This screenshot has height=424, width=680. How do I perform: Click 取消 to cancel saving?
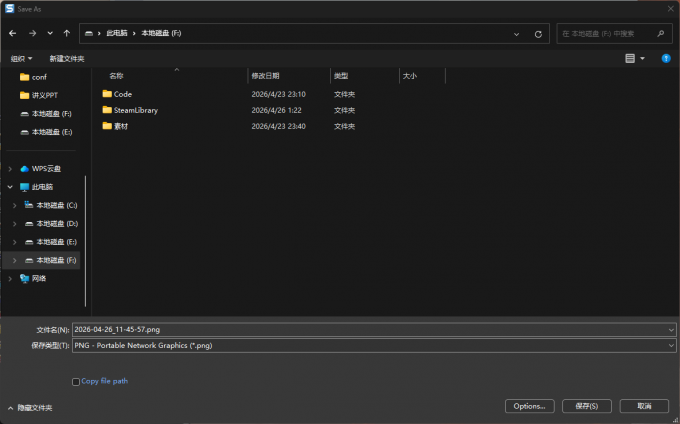[644, 406]
